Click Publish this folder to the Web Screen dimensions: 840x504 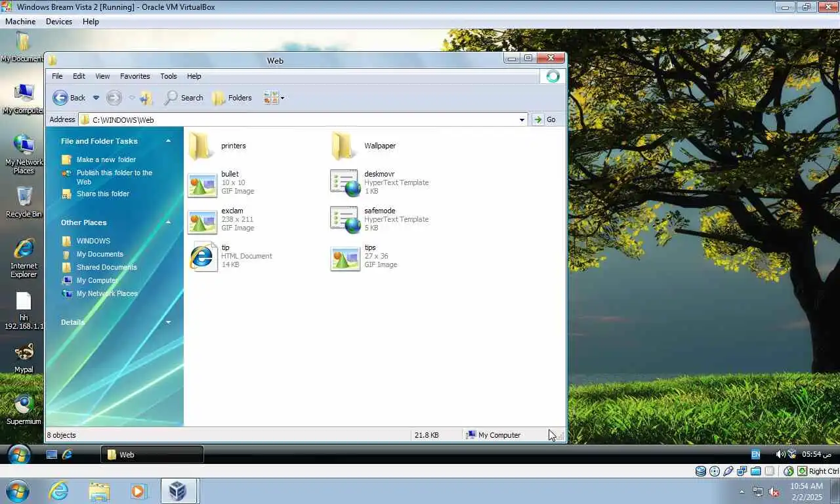click(107, 177)
